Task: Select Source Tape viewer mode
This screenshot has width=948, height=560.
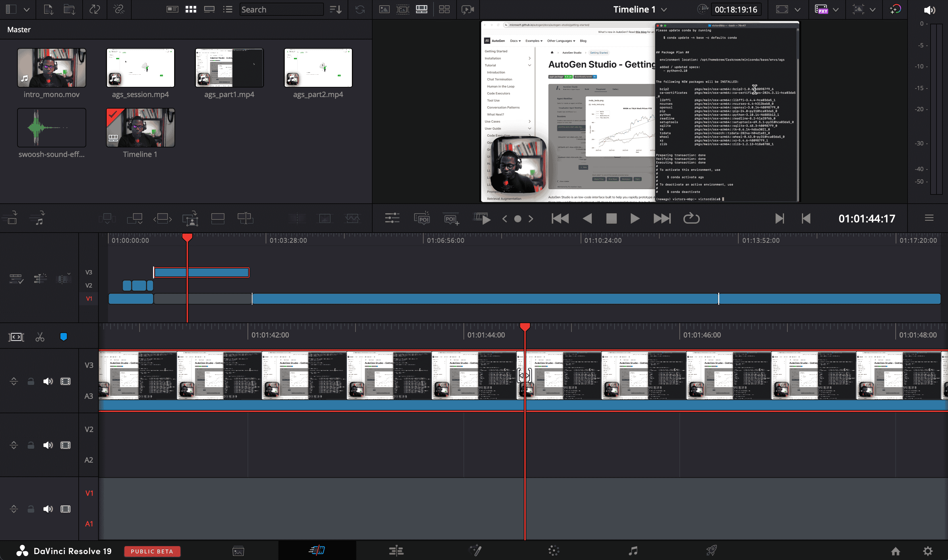Action: 403,10
